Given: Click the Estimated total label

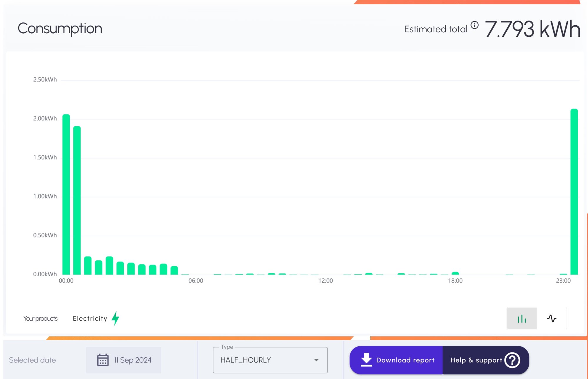Looking at the screenshot, I should 436,29.
